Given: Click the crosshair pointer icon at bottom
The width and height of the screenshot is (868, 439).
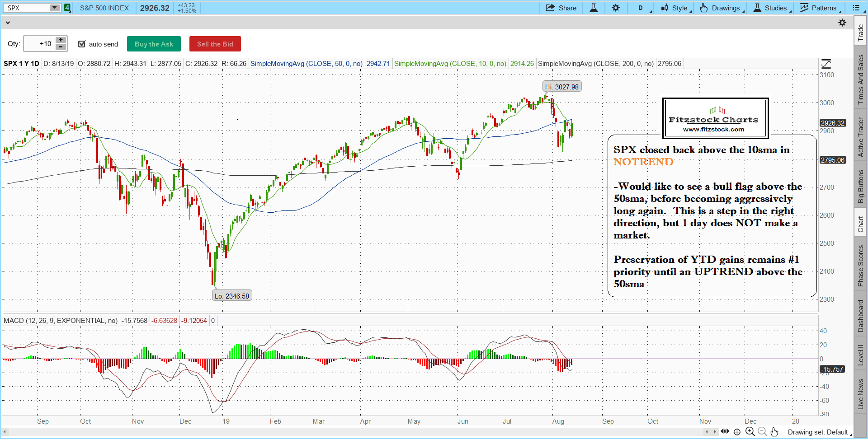Looking at the screenshot, I should [737, 432].
